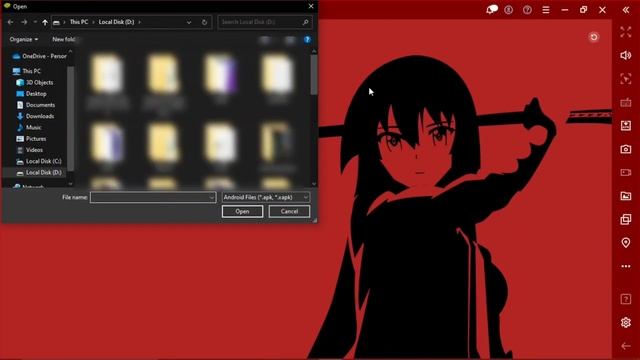Open the emulator hamburger menu
The image size is (640, 360).
(546, 10)
